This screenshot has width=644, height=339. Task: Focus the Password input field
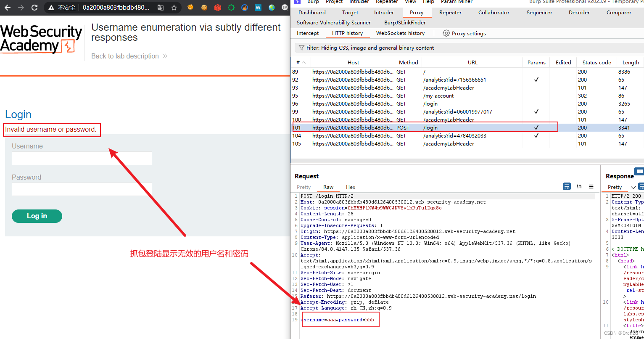tap(82, 189)
